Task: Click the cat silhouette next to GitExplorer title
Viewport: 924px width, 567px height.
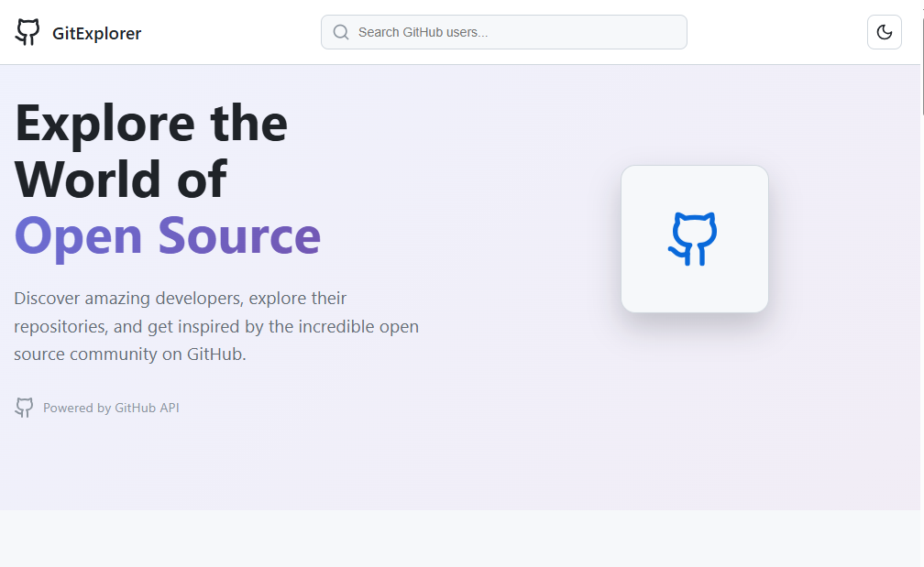Action: click(x=27, y=31)
